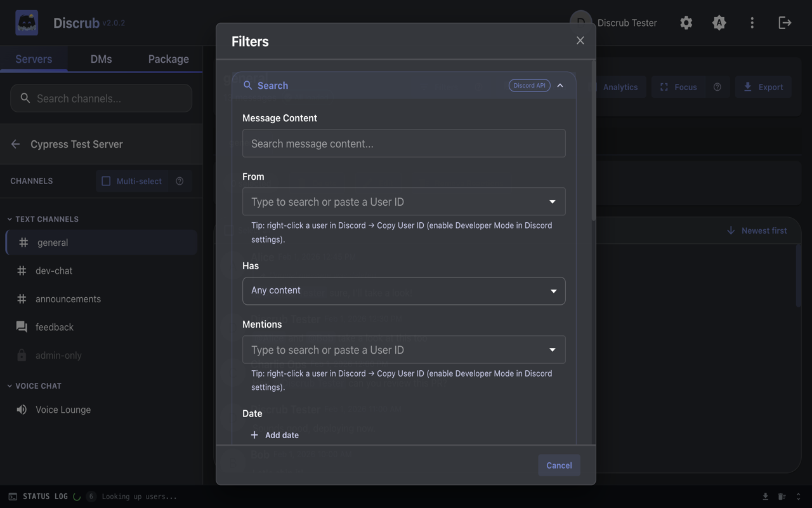Click the plus icon beside Add date
This screenshot has height=508, width=812.
pos(254,435)
